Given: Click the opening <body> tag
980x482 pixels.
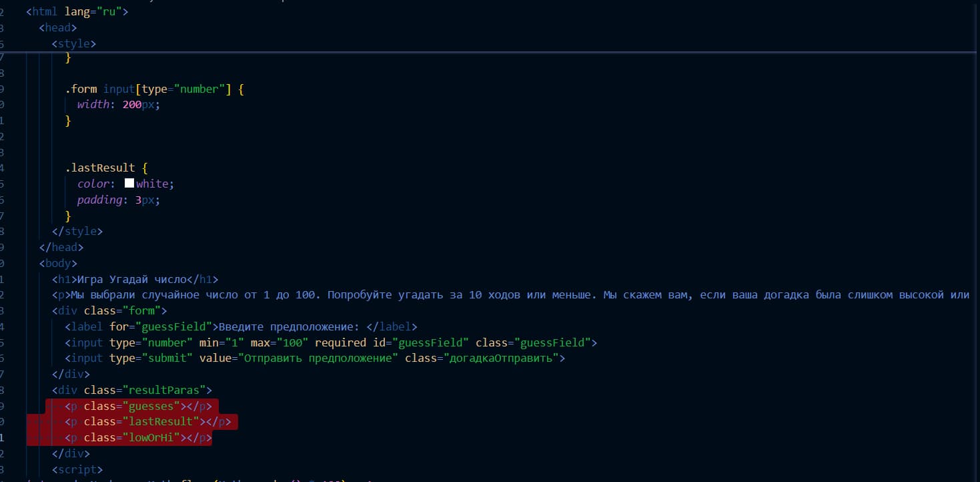Looking at the screenshot, I should (58, 264).
